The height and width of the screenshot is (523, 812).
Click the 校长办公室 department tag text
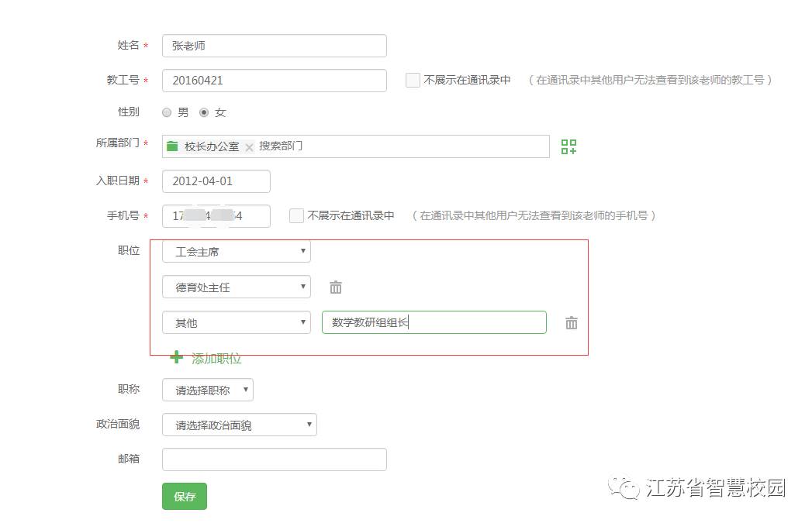tap(212, 146)
